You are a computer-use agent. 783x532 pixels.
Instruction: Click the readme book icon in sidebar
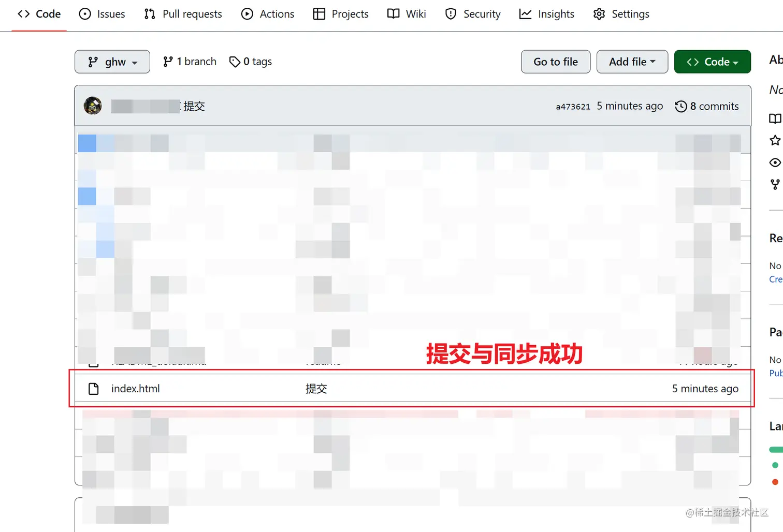(775, 119)
